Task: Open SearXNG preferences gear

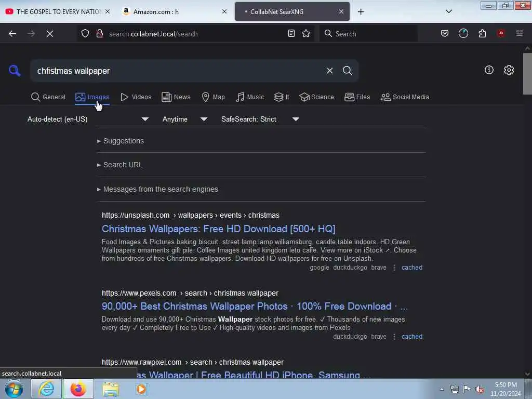Action: coord(509,70)
